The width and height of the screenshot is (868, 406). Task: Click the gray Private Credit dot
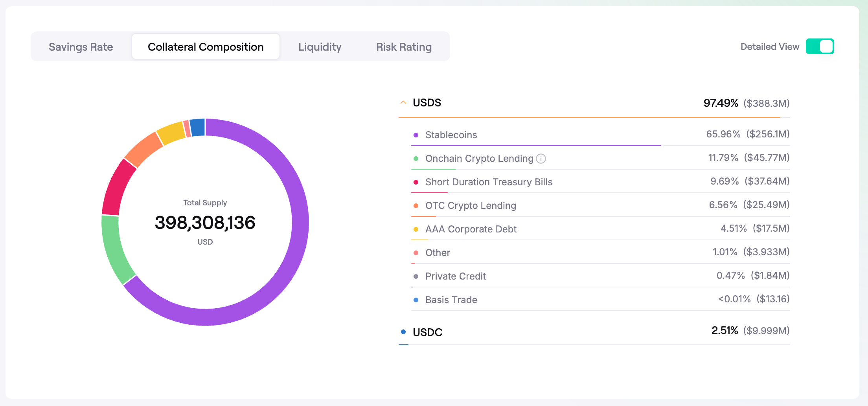[x=416, y=276]
